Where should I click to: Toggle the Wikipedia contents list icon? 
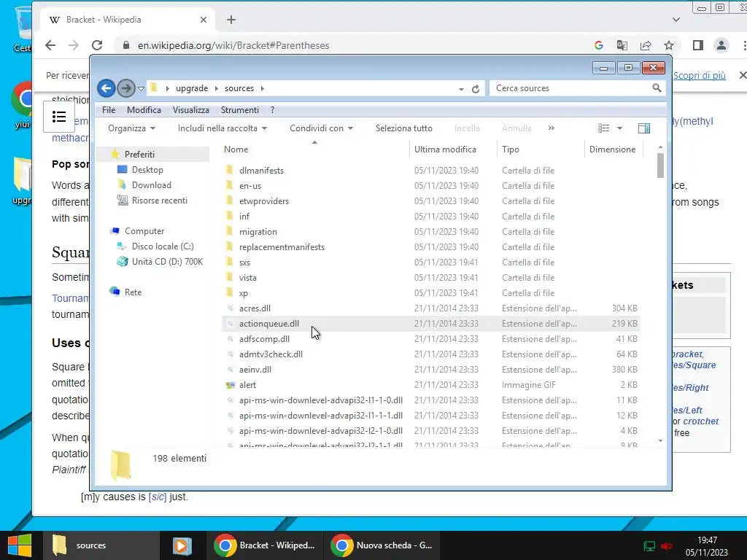point(59,116)
